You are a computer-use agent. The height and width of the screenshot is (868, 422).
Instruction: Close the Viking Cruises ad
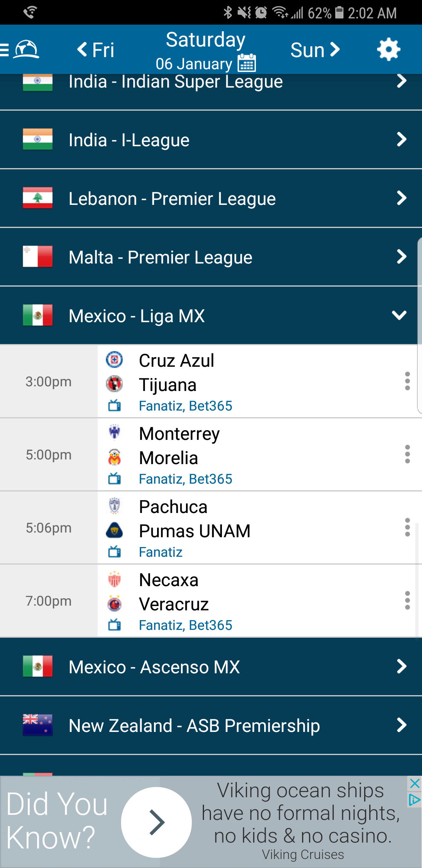[x=415, y=783]
